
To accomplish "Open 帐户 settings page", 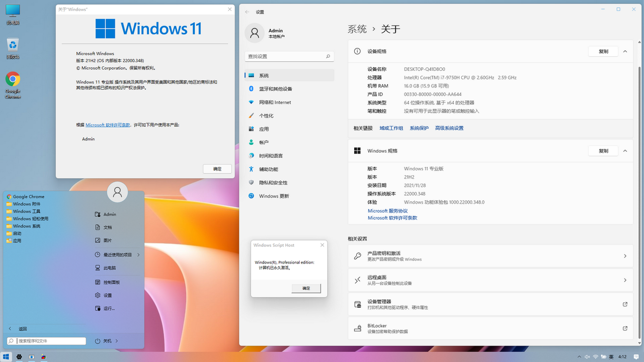I will (289, 142).
